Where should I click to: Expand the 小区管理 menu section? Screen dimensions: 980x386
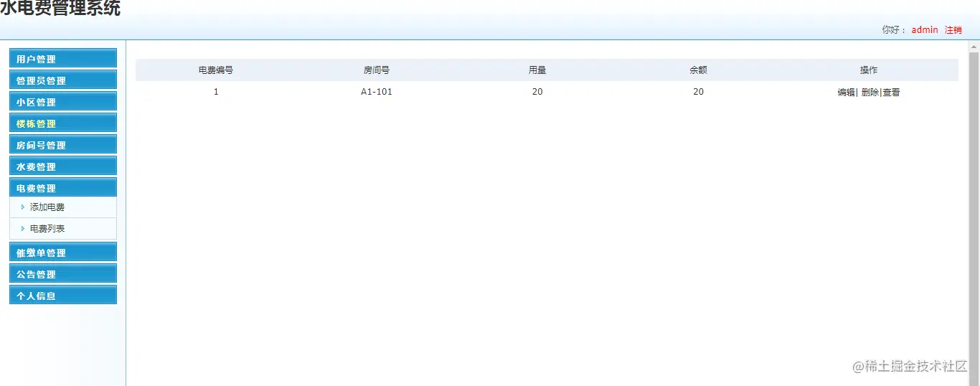coord(63,102)
